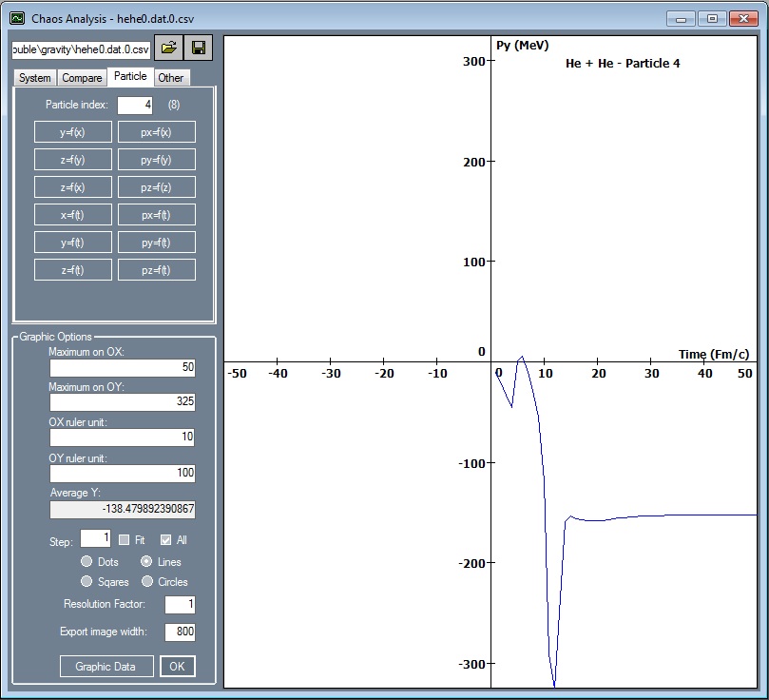Open the Compare tab

(x=82, y=77)
